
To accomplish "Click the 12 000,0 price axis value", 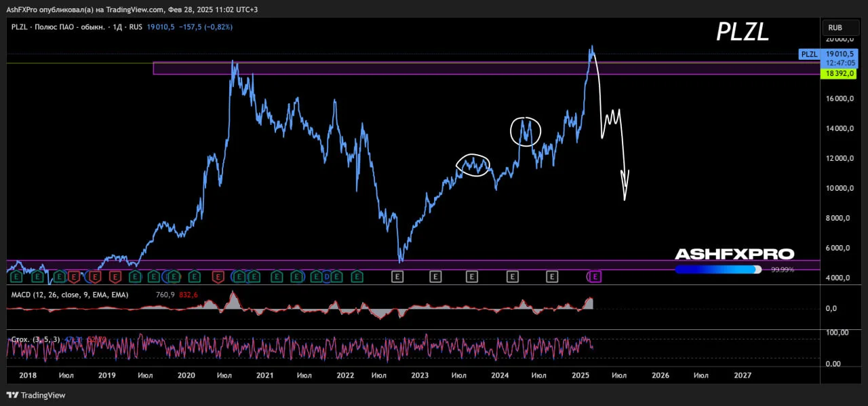I will click(839, 159).
